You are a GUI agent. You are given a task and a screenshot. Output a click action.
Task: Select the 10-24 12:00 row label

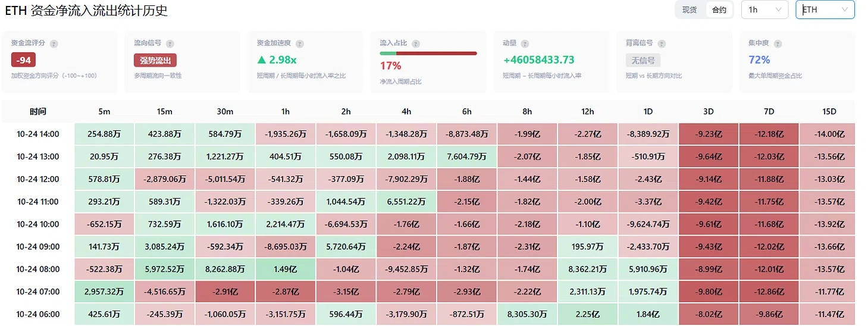pyautogui.click(x=38, y=179)
